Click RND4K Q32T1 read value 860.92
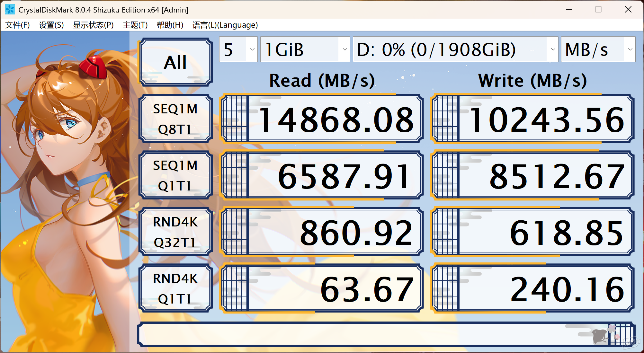This screenshot has width=644, height=353. pos(322,232)
